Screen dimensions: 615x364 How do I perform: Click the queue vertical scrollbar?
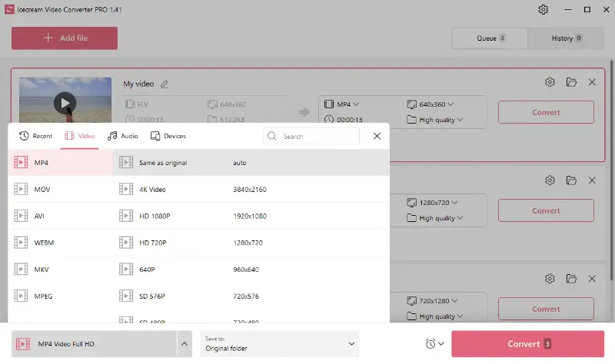pyautogui.click(x=611, y=170)
